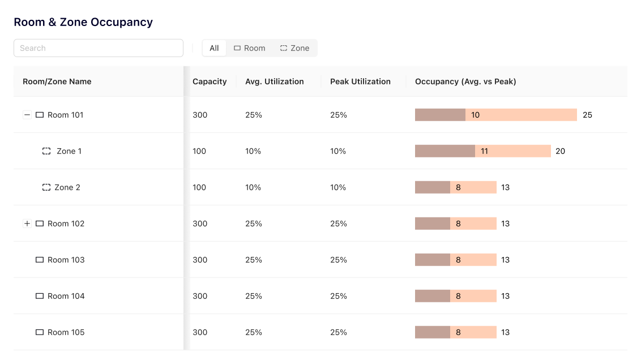This screenshot has width=641, height=364.
Task: Click the Room 104 room icon
Action: (40, 296)
